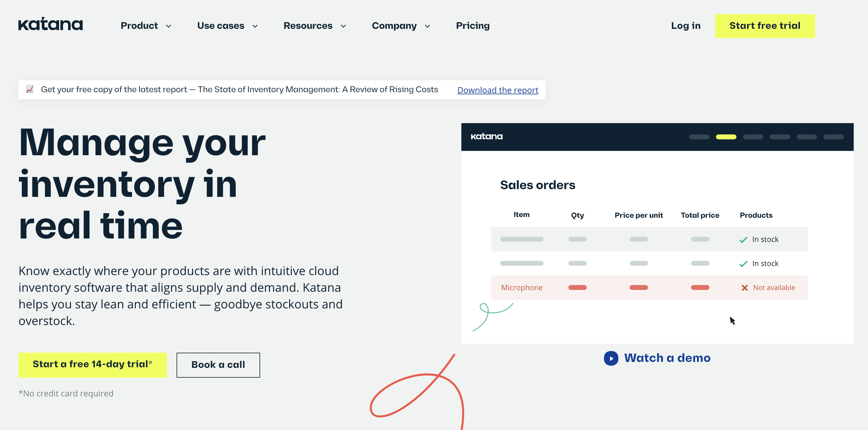Open the Download the report link

point(497,90)
